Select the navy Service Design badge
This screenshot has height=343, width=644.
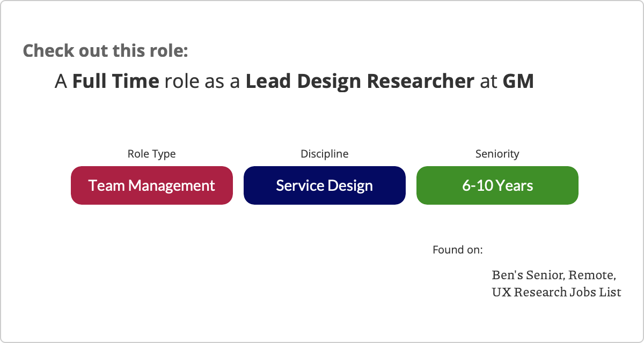point(324,185)
